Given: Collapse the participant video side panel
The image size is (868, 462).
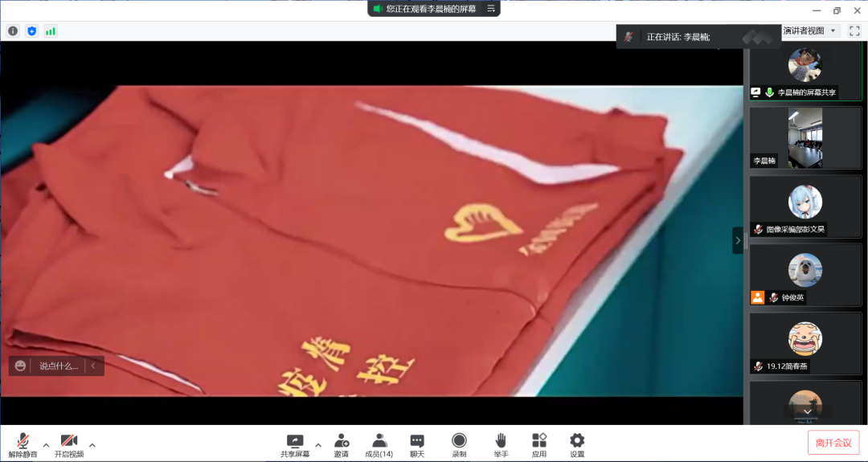Looking at the screenshot, I should click(x=738, y=240).
